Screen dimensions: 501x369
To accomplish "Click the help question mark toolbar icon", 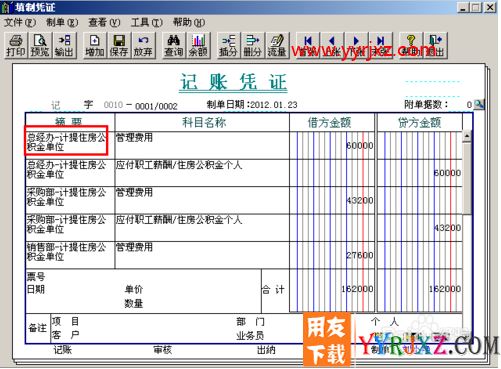I will pos(411,45).
